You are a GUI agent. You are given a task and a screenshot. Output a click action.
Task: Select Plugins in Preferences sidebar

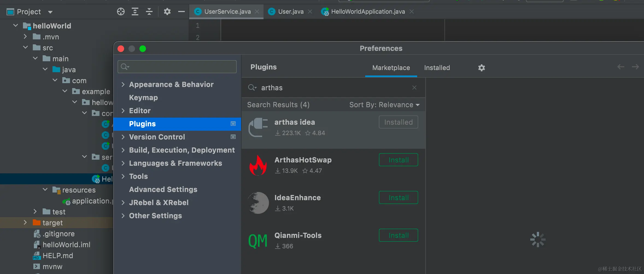click(177, 124)
